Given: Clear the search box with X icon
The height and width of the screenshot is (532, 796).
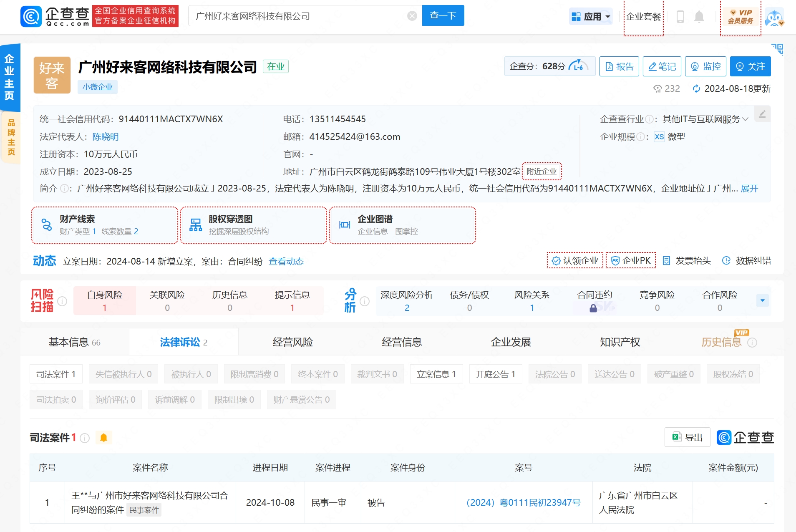Looking at the screenshot, I should (412, 16).
